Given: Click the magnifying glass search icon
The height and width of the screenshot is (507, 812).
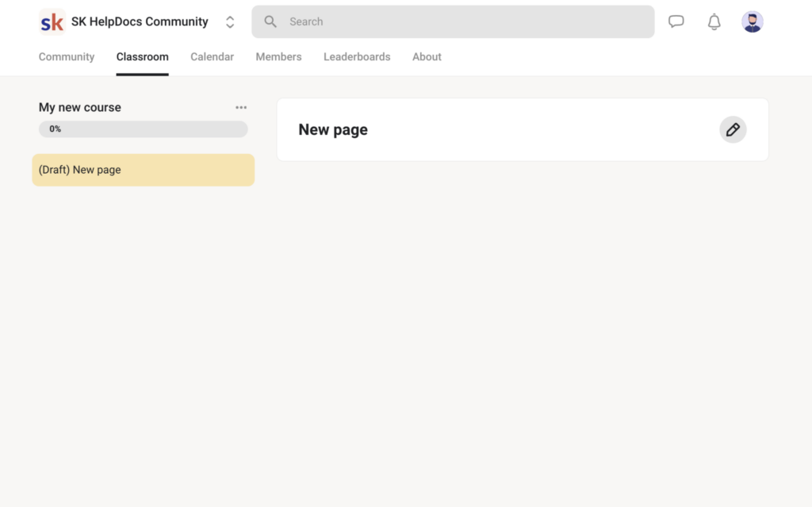Looking at the screenshot, I should [x=270, y=22].
